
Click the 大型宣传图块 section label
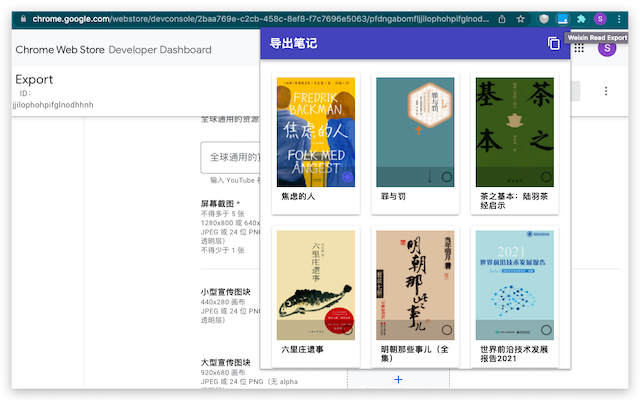226,362
